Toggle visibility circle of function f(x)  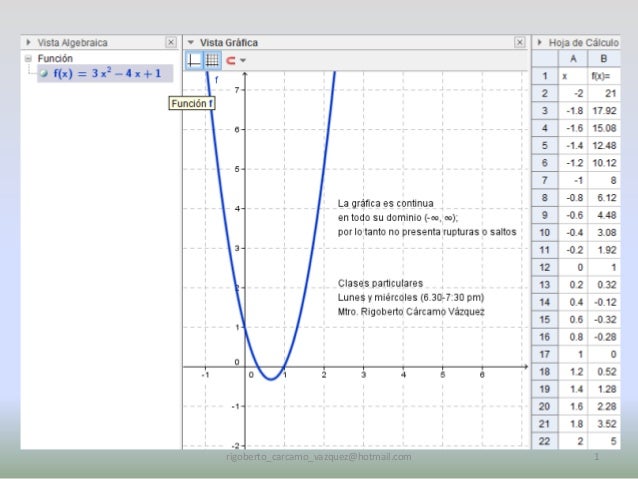tap(44, 74)
